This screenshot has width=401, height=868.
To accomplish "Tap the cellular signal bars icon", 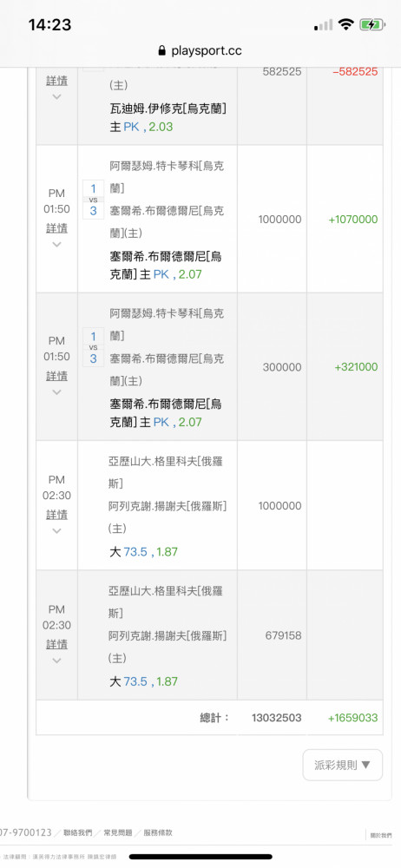I will [324, 25].
